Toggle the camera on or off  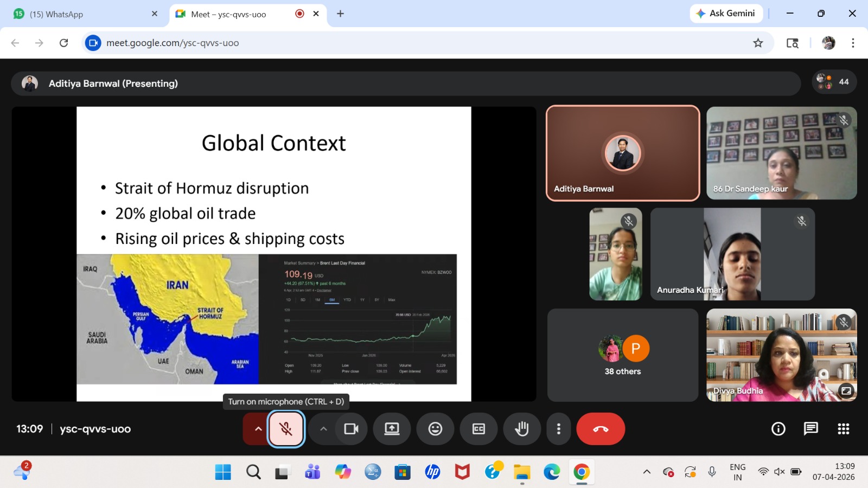pos(351,429)
